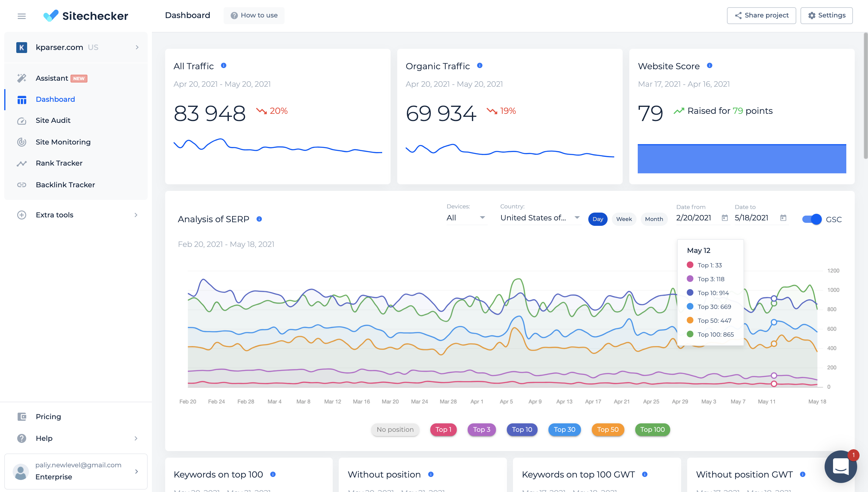Click the Website Score info icon

[x=709, y=66]
